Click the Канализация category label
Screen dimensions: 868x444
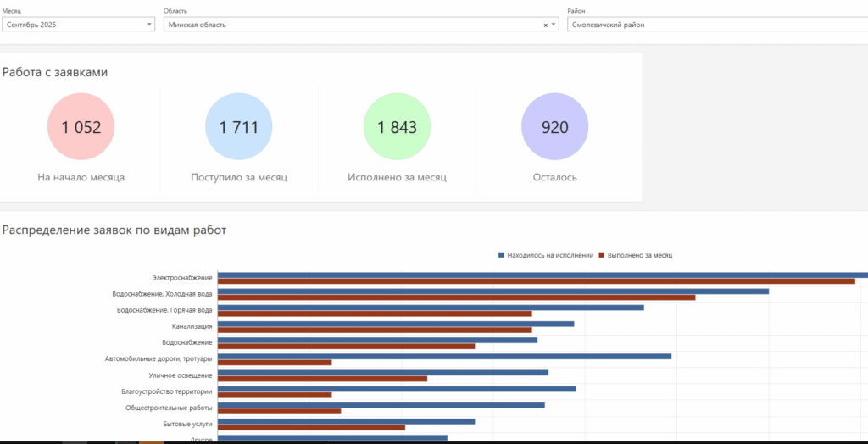click(192, 326)
